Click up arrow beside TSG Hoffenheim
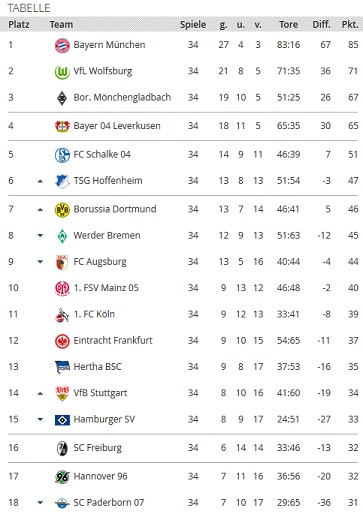Image resolution: width=363 pixels, height=514 pixels. point(40,181)
